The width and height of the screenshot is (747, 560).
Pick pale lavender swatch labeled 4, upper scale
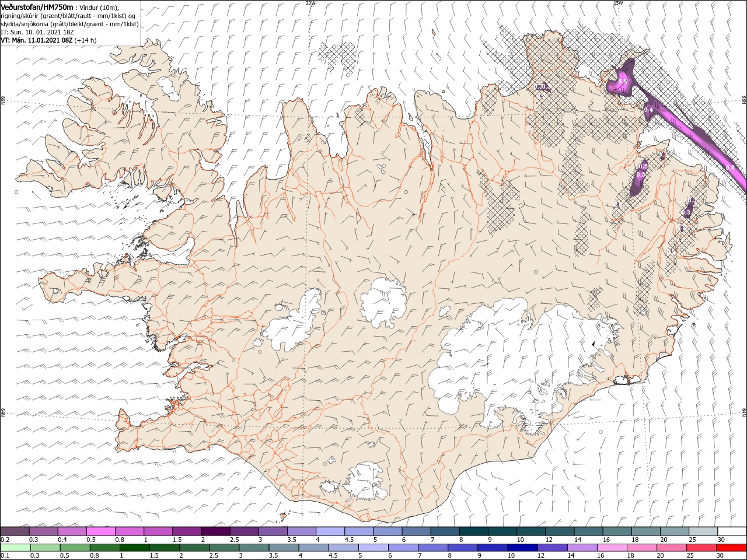tap(330, 531)
